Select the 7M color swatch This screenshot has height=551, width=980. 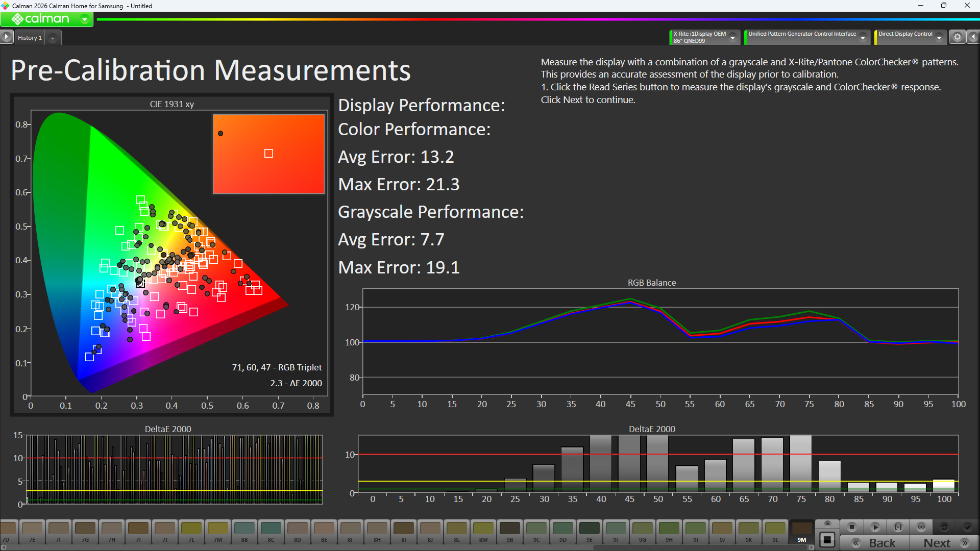coord(218,531)
